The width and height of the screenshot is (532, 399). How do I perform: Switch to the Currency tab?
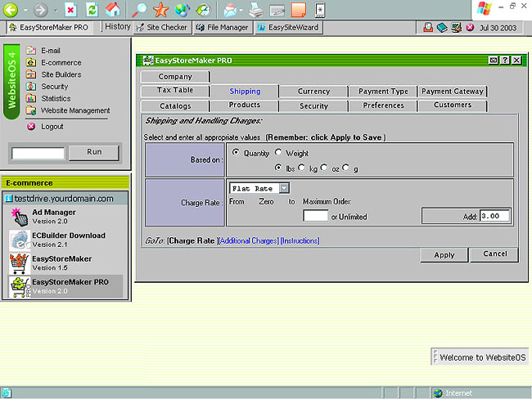pos(313,92)
